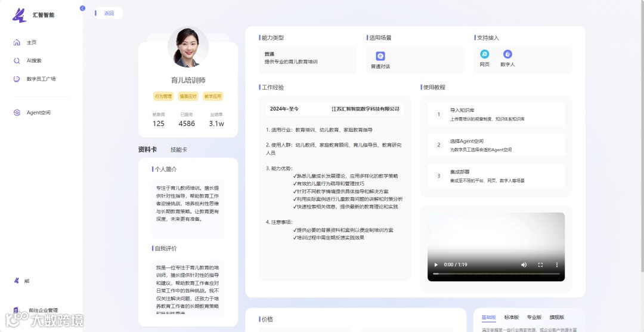644x332 pixels.
Task: Click the 返回 back button
Action: pyautogui.click(x=109, y=13)
